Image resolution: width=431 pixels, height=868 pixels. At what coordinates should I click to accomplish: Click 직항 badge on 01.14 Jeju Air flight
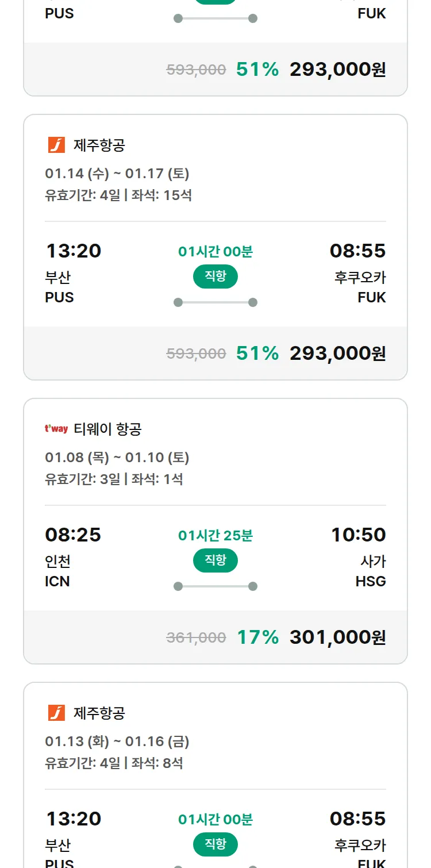click(215, 276)
